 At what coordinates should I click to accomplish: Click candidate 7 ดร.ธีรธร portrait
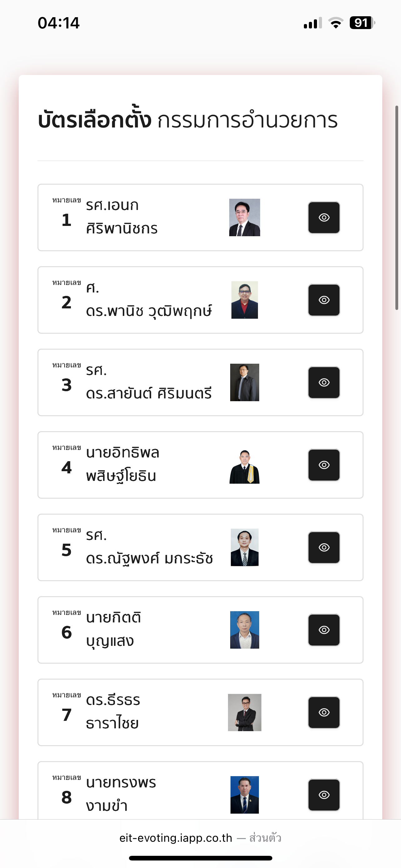click(245, 712)
